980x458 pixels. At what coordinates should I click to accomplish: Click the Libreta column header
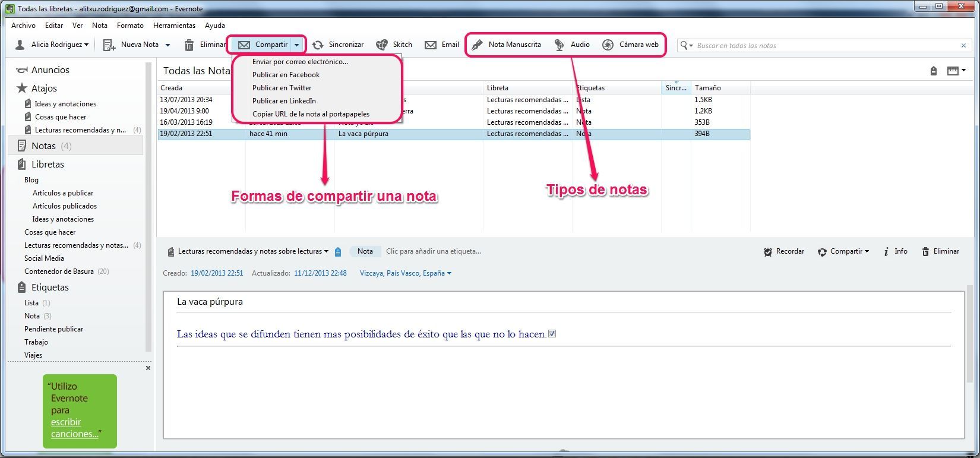click(527, 88)
